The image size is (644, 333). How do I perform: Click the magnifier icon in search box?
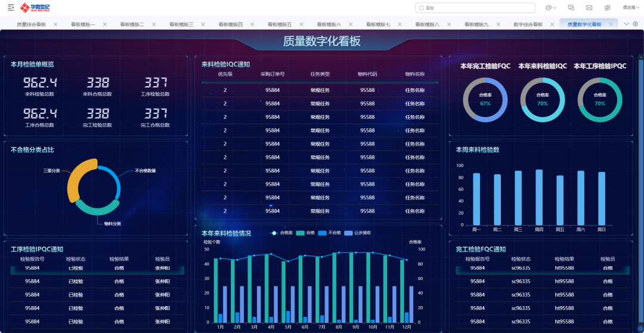click(x=422, y=8)
